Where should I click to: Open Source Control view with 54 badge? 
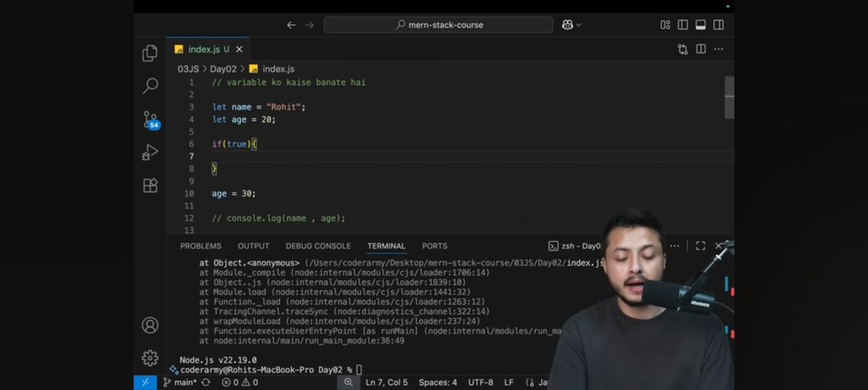(x=150, y=120)
